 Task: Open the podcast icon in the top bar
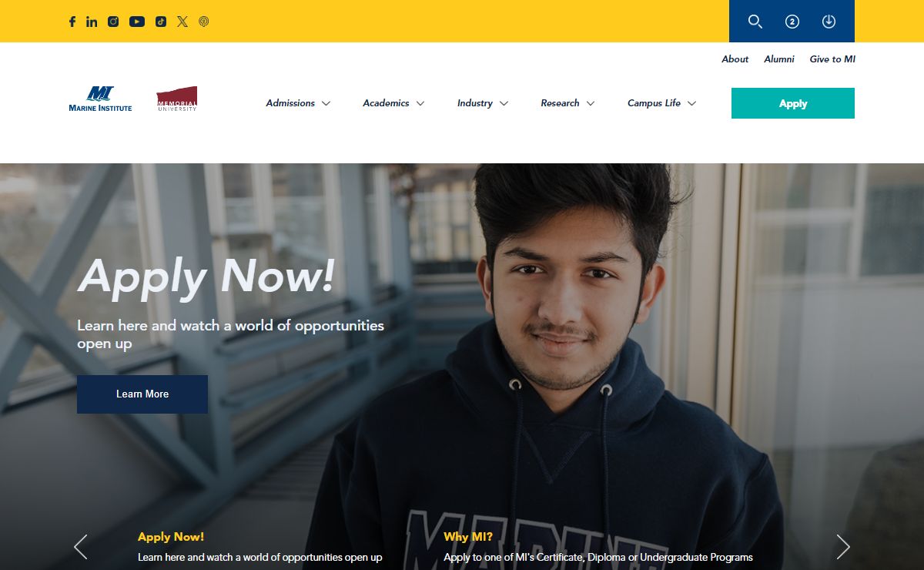click(x=204, y=22)
